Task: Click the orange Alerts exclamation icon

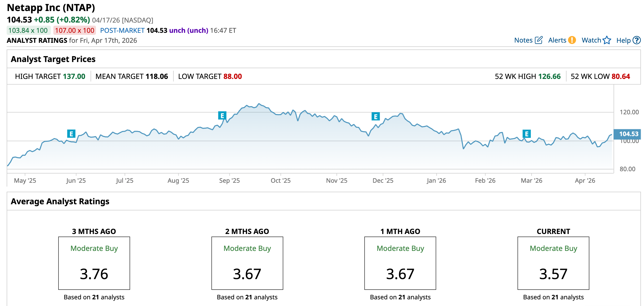Action: coord(572,40)
